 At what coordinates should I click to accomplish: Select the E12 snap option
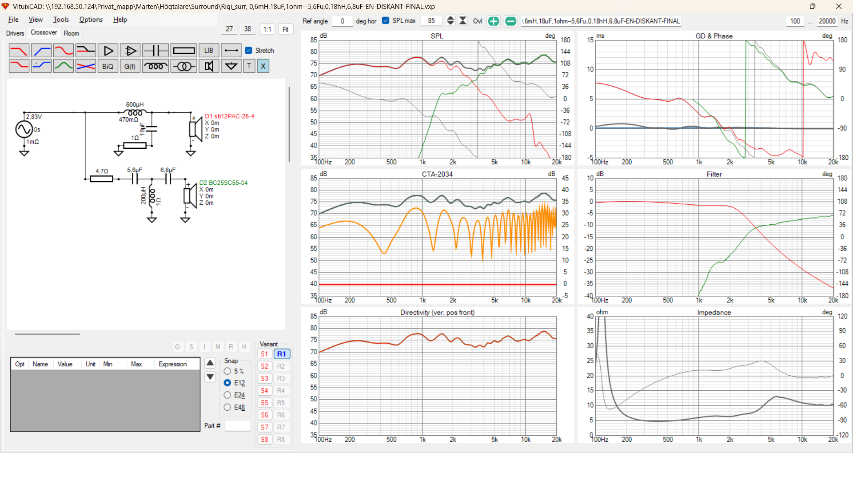(227, 383)
